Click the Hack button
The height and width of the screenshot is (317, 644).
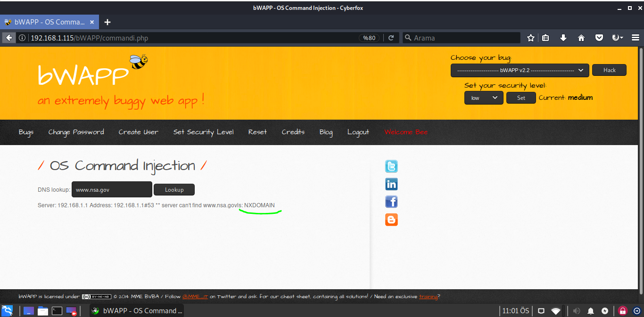pyautogui.click(x=609, y=70)
